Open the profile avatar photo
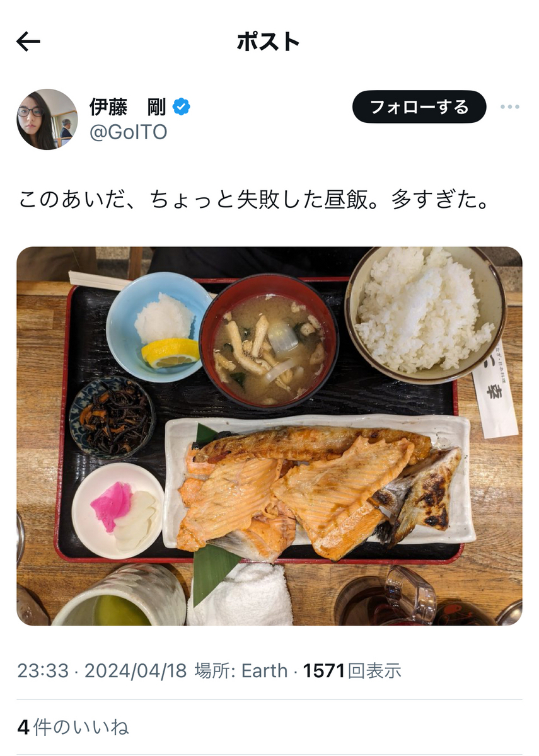Image resolution: width=539 pixels, height=756 pixels. [x=47, y=119]
